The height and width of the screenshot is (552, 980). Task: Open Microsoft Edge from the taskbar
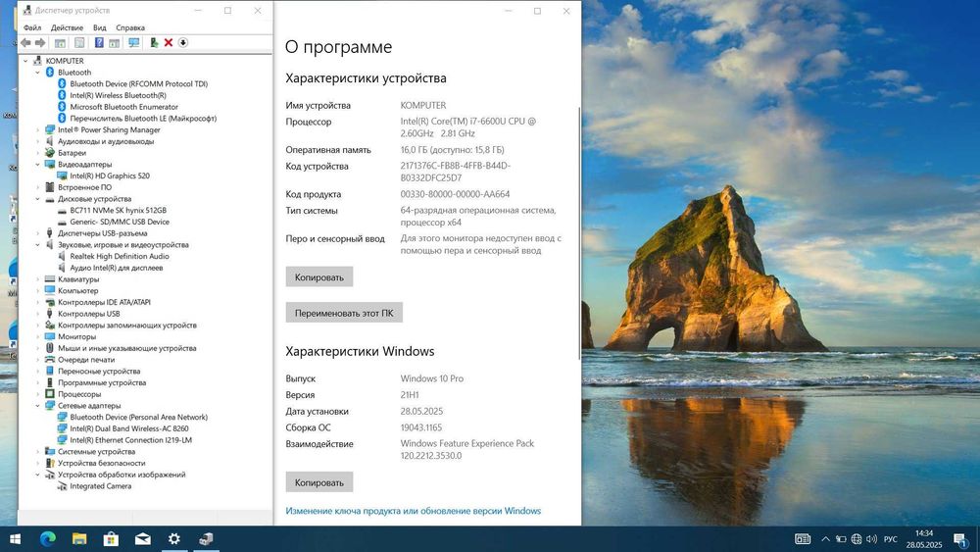[x=47, y=539]
